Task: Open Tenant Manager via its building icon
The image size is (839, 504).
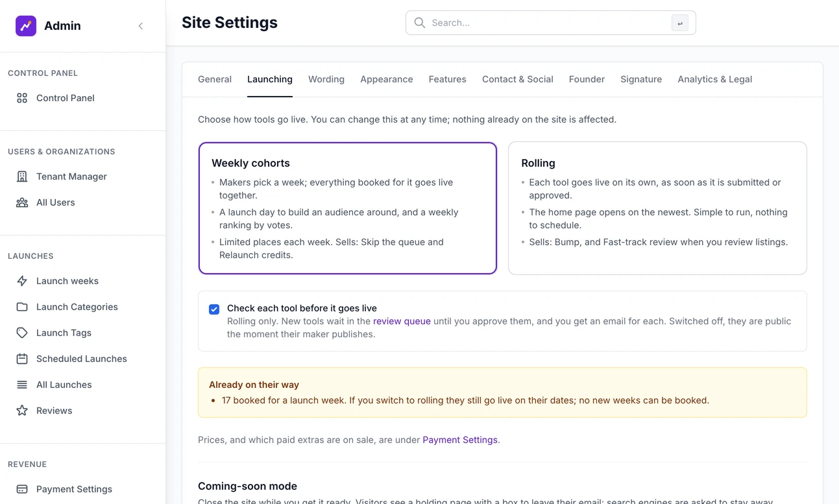Action: pos(22,176)
